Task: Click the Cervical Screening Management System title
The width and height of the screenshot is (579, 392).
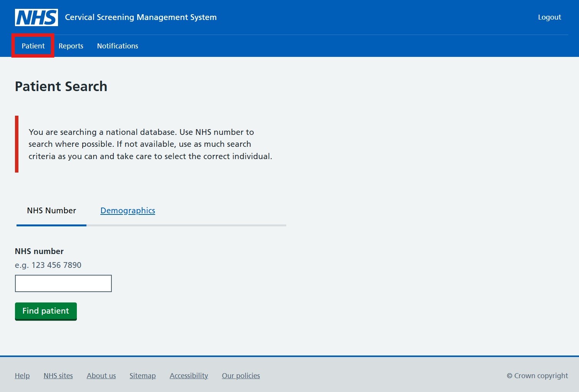Action: [x=141, y=17]
